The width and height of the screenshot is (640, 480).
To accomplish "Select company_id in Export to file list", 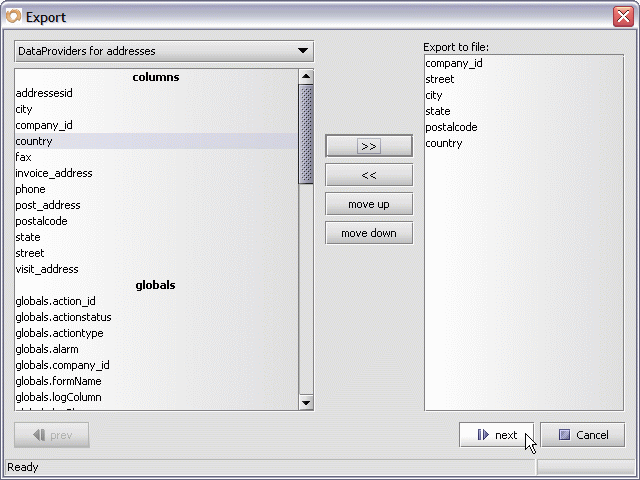I will click(x=455, y=63).
